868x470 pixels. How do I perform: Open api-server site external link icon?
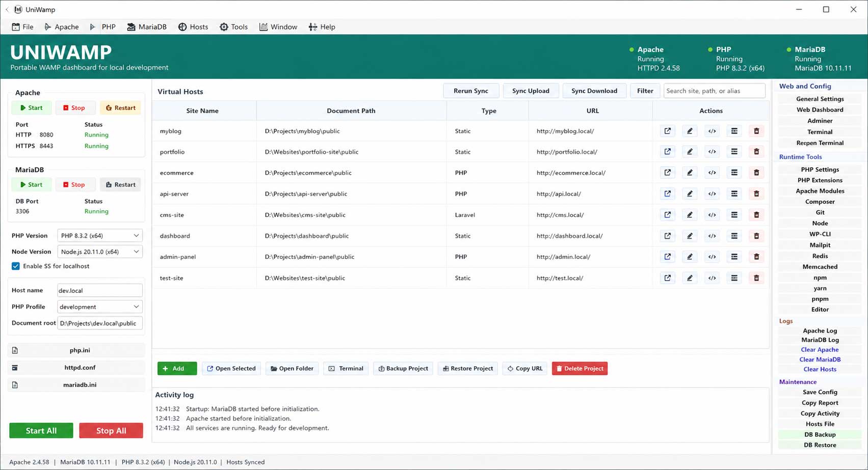tap(667, 193)
